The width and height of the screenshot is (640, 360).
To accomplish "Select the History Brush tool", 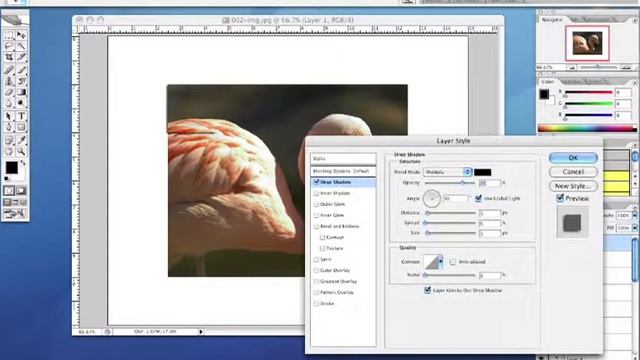I will click(x=21, y=81).
